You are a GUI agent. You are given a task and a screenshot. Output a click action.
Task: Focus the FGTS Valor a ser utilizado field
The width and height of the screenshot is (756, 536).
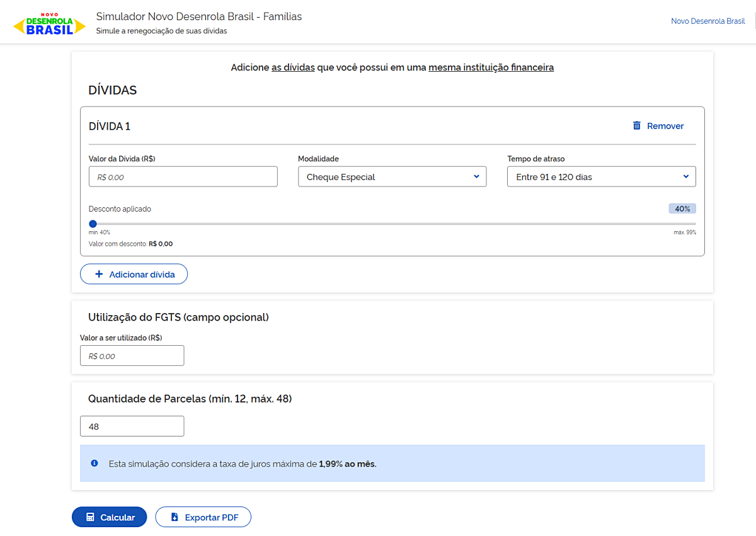(132, 356)
